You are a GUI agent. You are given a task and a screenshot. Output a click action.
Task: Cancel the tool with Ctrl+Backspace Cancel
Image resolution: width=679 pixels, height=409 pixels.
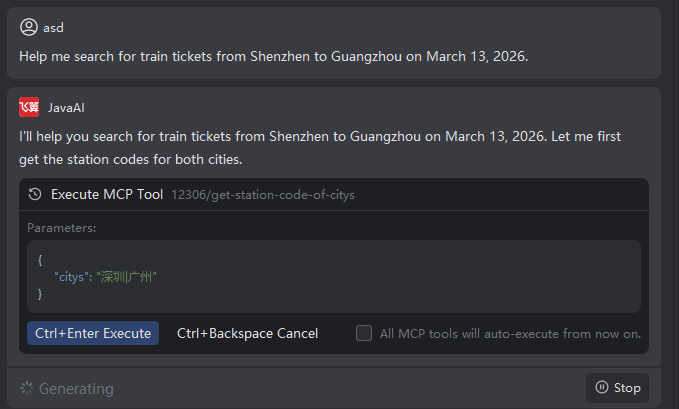pyautogui.click(x=247, y=333)
